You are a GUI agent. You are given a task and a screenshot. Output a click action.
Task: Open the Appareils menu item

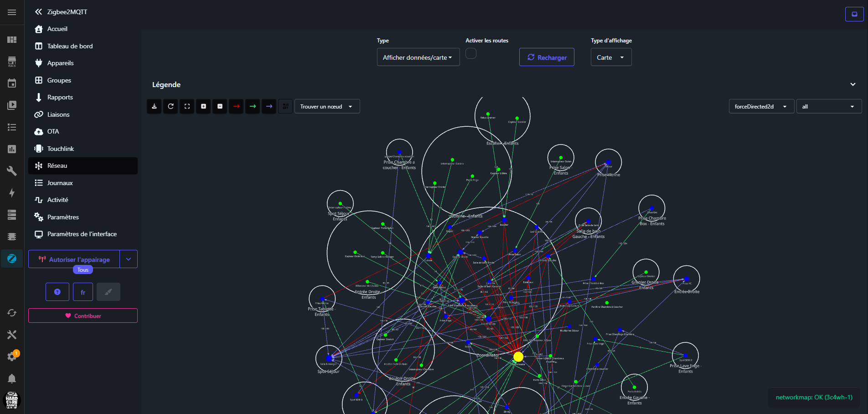click(60, 63)
